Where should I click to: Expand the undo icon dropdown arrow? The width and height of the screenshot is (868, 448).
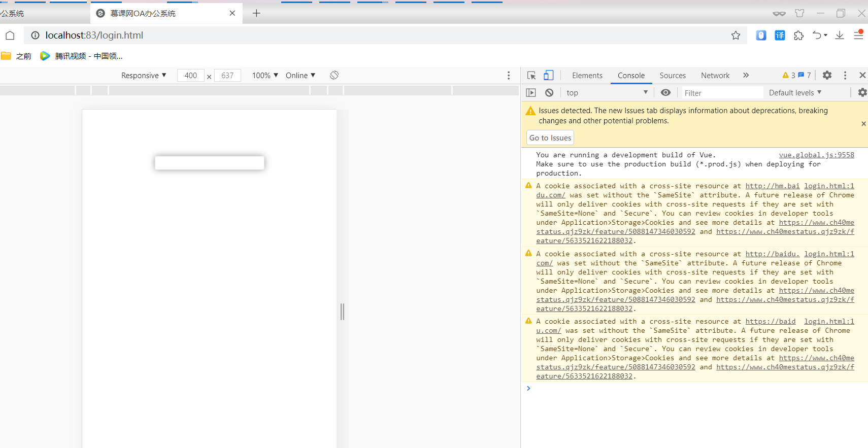[x=825, y=35]
